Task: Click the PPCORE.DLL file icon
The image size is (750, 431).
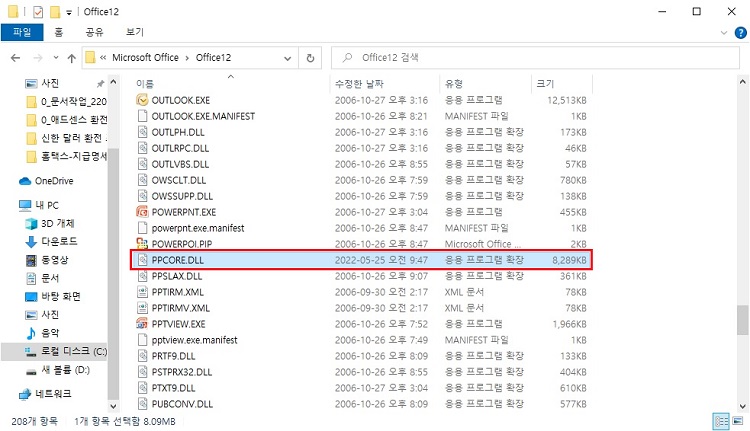Action: [x=142, y=260]
